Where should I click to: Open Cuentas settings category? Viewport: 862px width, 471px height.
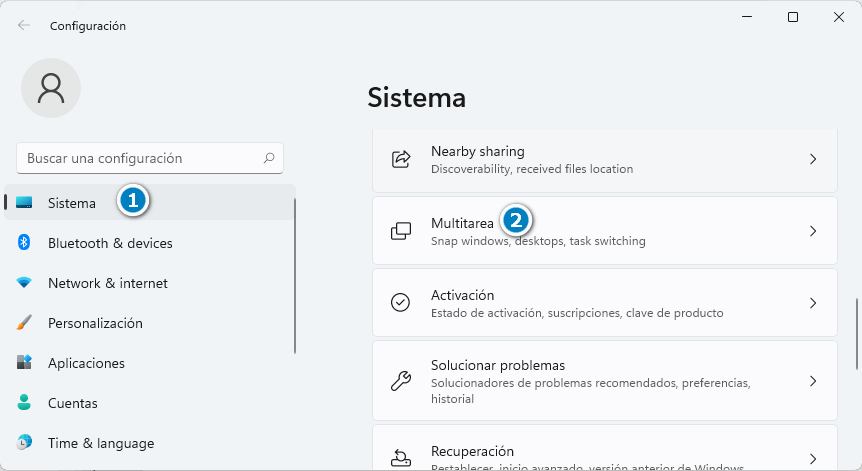click(x=150, y=403)
